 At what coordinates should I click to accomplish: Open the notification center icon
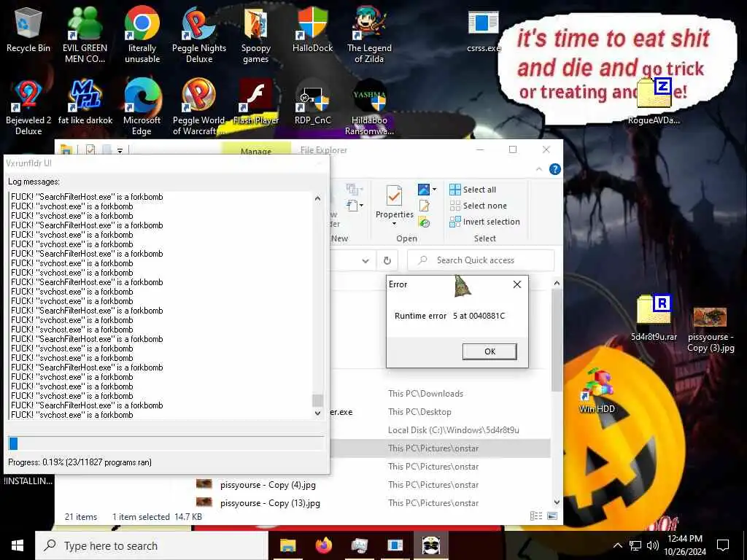tap(723, 545)
